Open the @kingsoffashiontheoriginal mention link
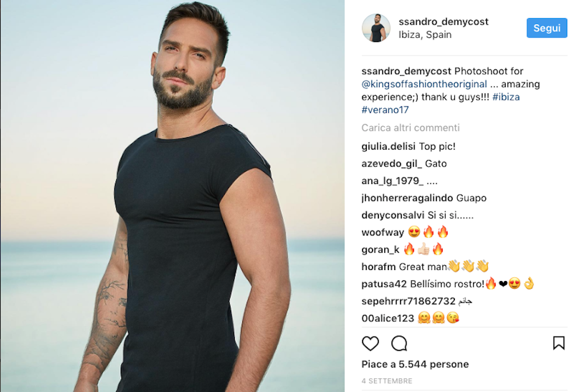 (424, 84)
